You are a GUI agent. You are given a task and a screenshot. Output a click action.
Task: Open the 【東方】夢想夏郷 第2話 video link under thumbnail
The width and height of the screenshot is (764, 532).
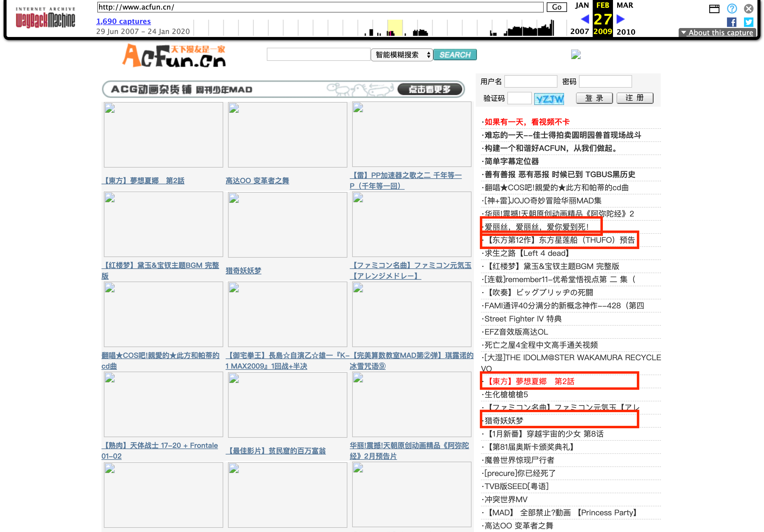(143, 180)
